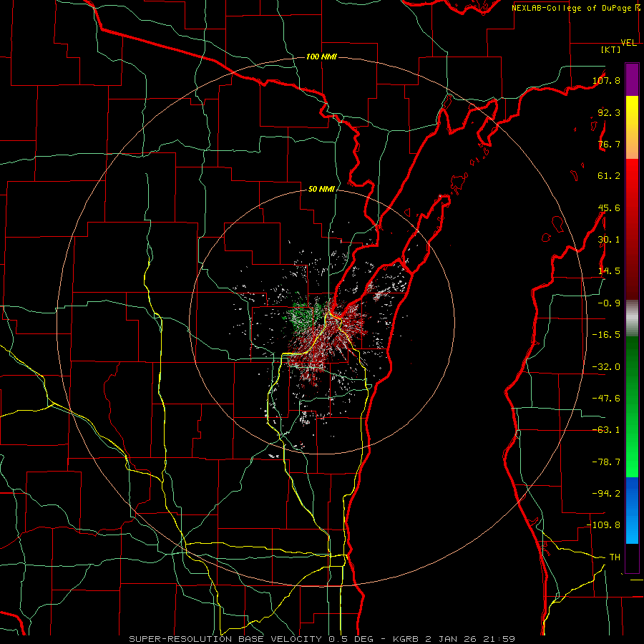Click the -78.7 legend value
This screenshot has width=644, height=644.
(x=606, y=462)
